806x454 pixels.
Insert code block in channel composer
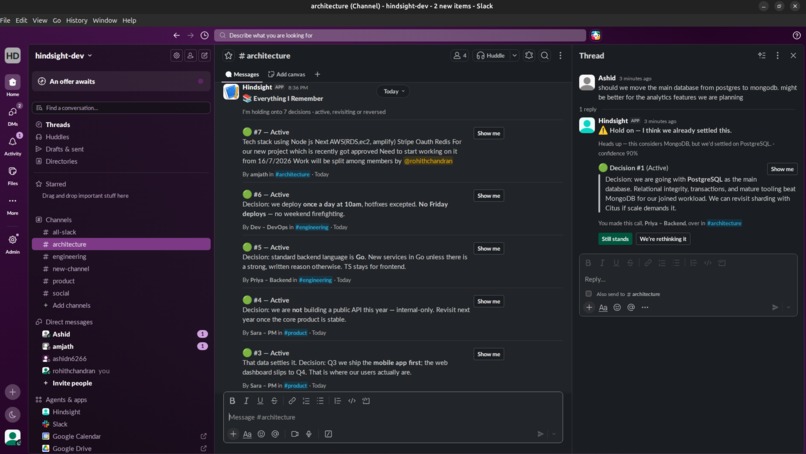click(x=366, y=401)
